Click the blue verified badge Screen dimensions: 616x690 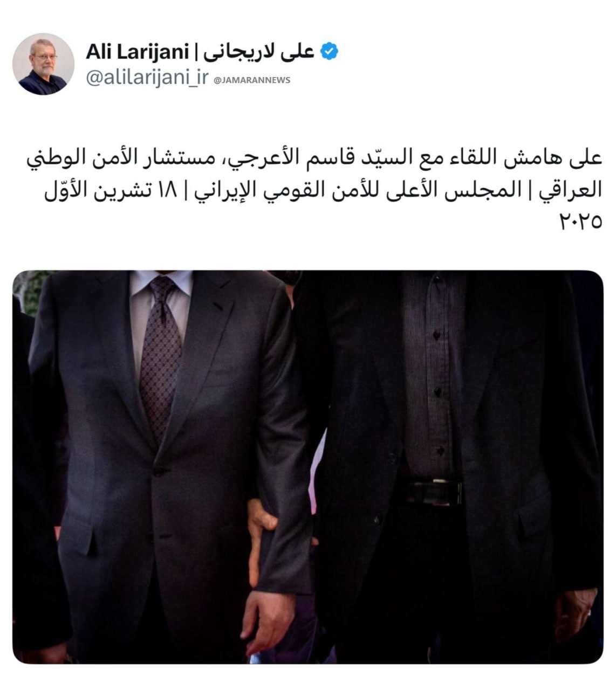329,51
